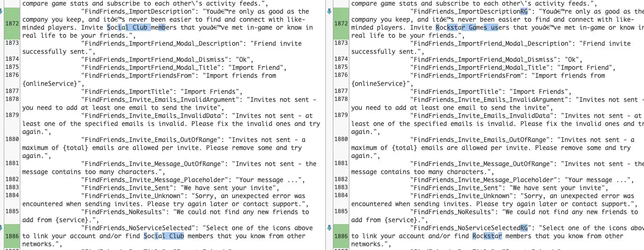Click the blue down arrow beside right line 1886
Image resolution: width=644 pixels, height=250 pixels.
point(329,228)
